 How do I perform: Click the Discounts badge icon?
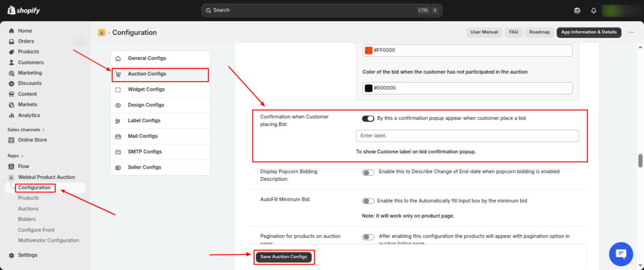[x=11, y=83]
